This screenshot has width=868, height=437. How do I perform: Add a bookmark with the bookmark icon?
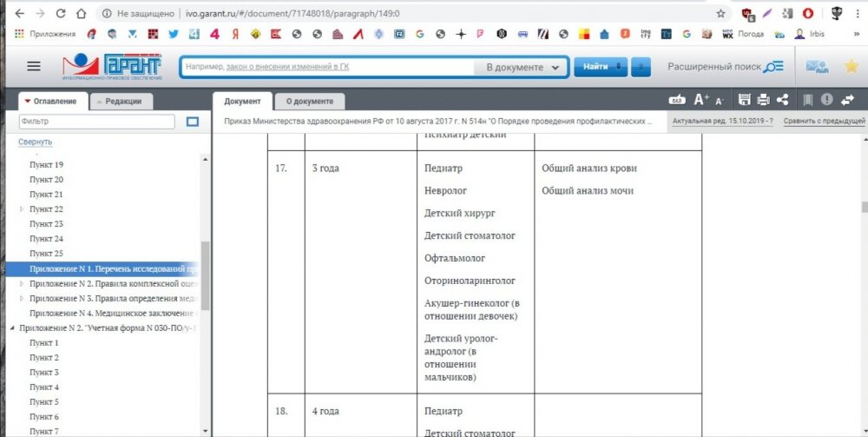(x=808, y=100)
